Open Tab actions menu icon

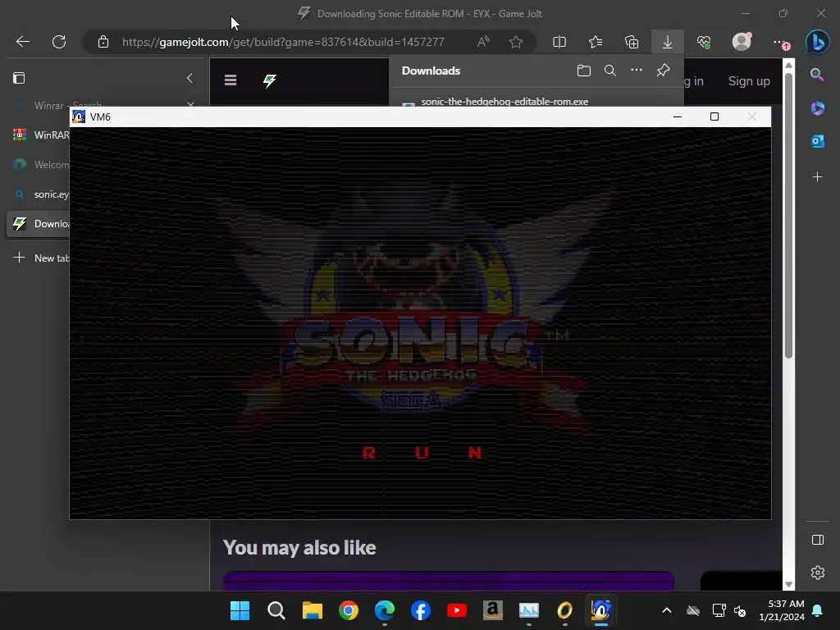19,78
